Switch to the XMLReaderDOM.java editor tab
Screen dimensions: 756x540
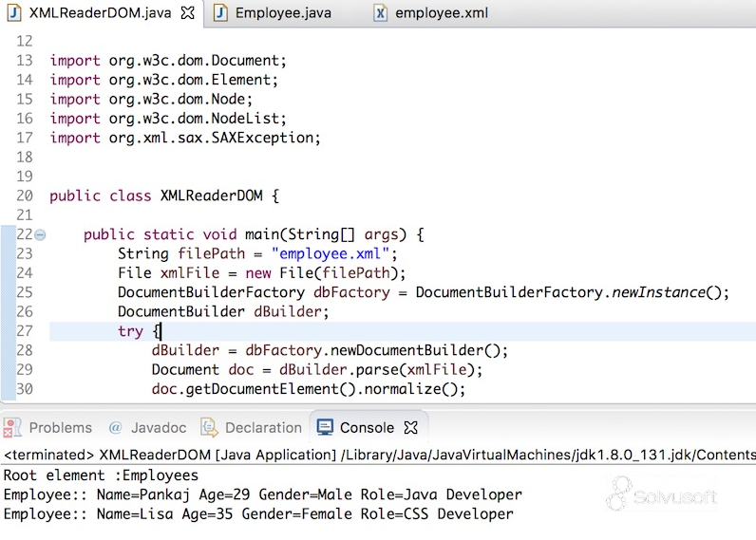pyautogui.click(x=100, y=13)
